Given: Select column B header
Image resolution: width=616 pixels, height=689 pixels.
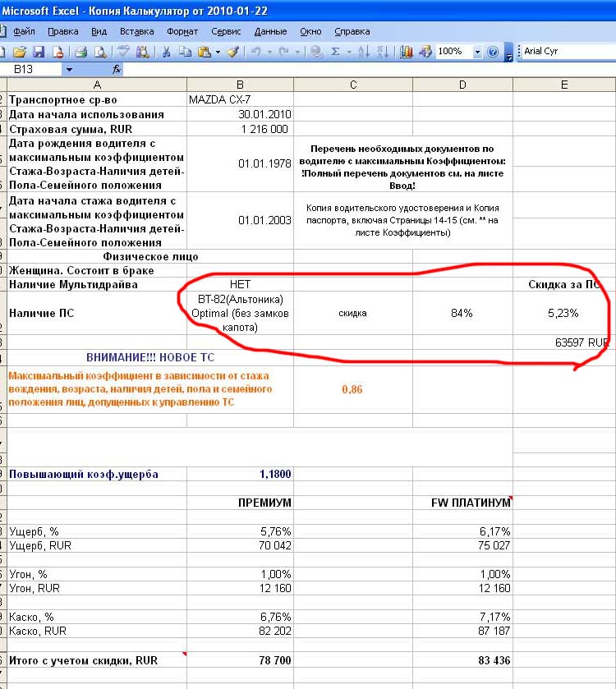Looking at the screenshot, I should point(240,85).
